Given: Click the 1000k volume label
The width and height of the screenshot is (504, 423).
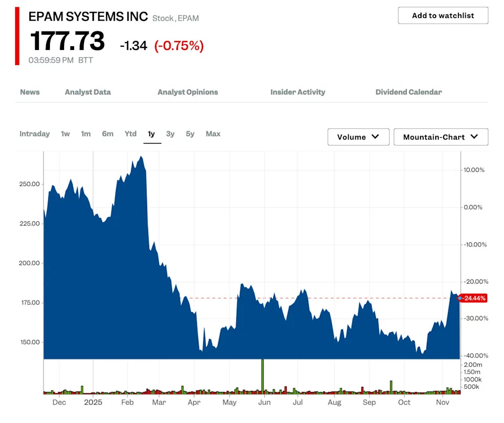Looking at the screenshot, I should click(472, 379).
